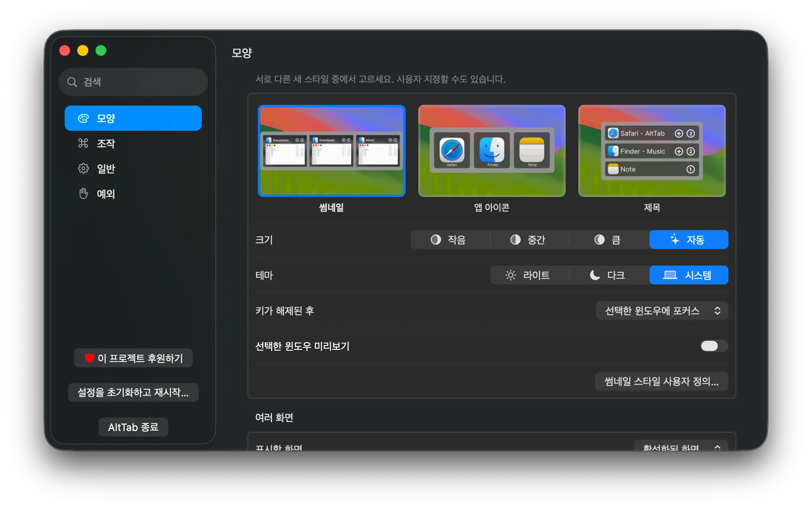The height and width of the screenshot is (509, 812).
Task: Click the 크기 row label
Action: pyautogui.click(x=264, y=240)
